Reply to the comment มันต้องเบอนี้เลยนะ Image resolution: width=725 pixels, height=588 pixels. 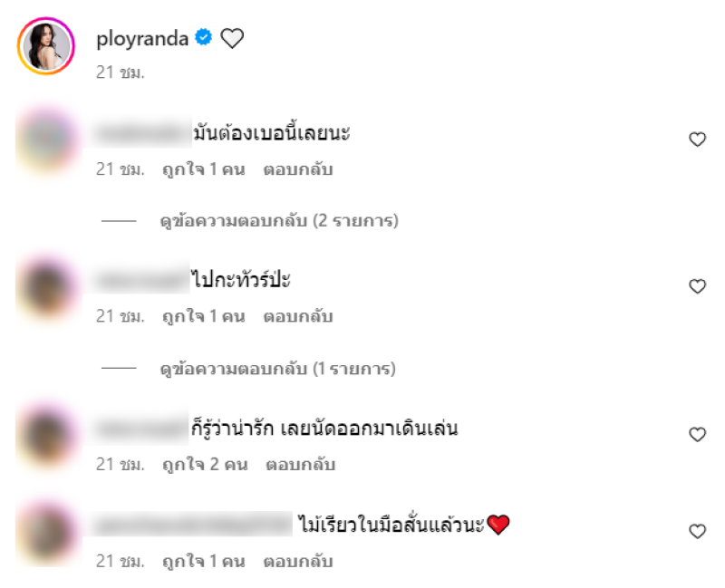[298, 169]
